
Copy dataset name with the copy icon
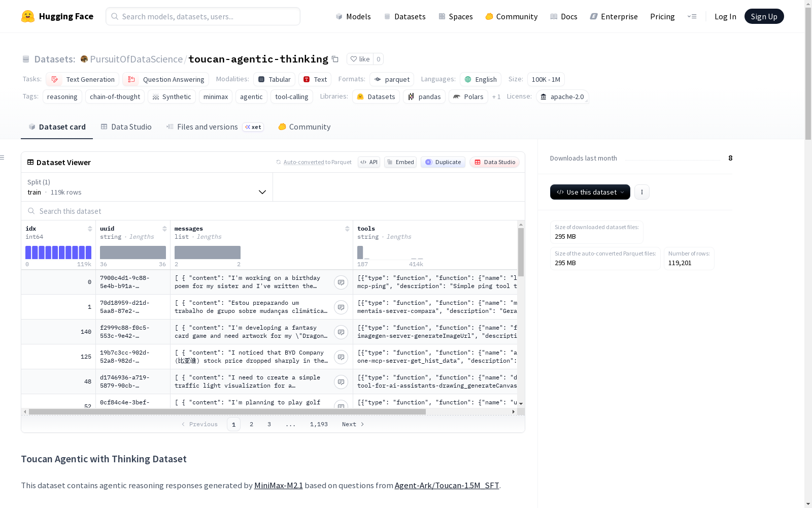point(335,59)
